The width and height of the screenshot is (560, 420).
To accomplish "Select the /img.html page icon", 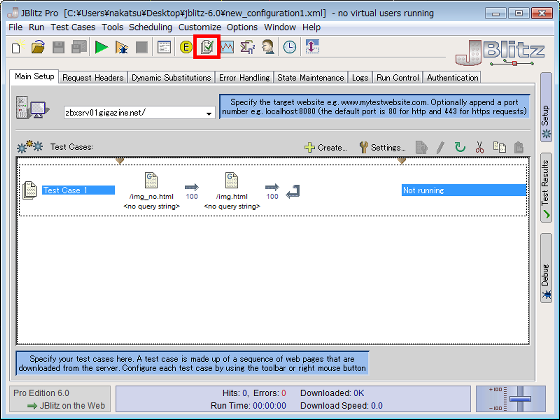I will [x=231, y=180].
